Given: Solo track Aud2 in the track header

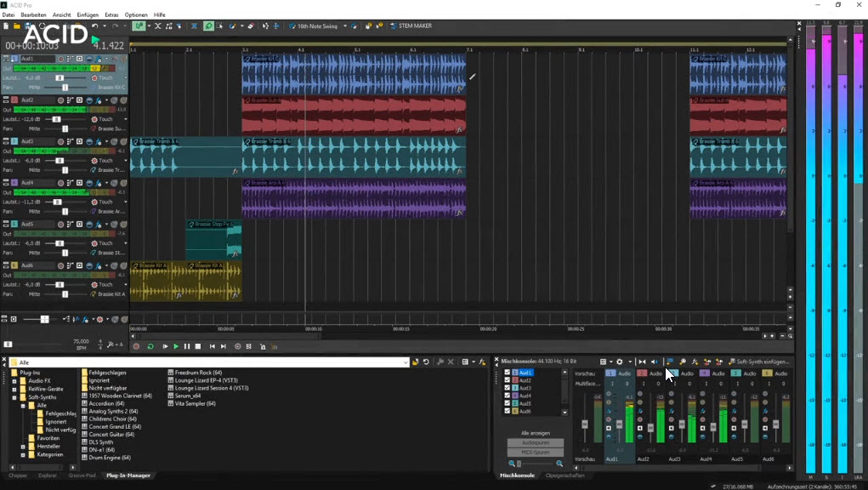Looking at the screenshot, I should point(123,100).
